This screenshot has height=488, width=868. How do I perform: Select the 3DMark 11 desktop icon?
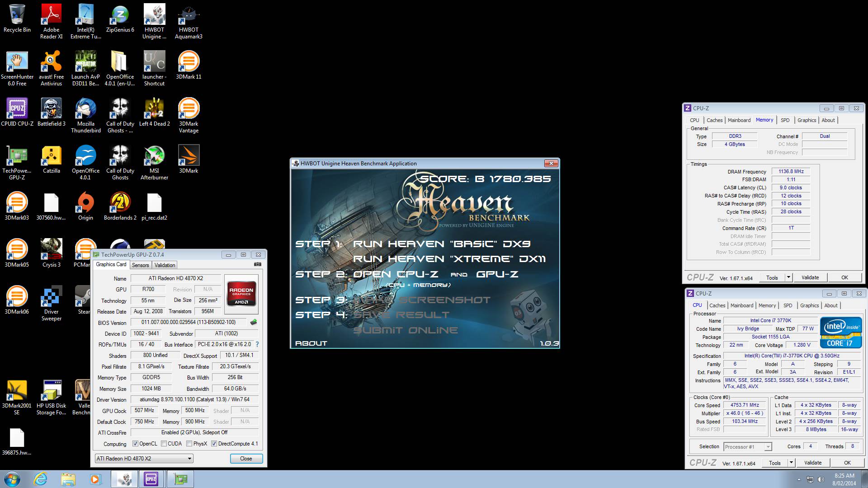point(189,65)
